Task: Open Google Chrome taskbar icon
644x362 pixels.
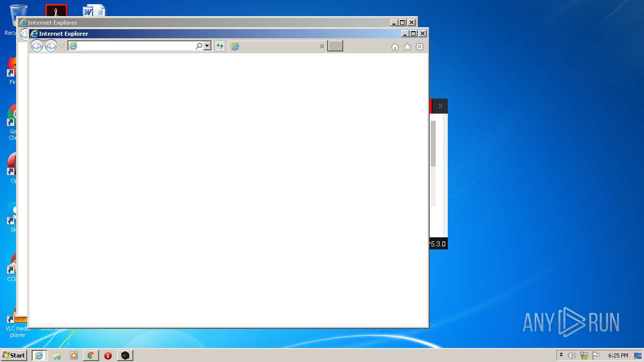Action: (x=91, y=355)
